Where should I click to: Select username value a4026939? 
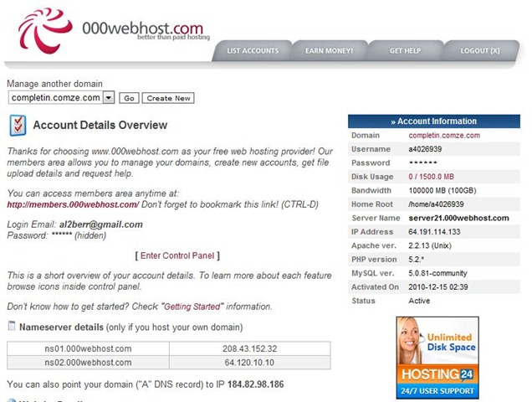425,149
